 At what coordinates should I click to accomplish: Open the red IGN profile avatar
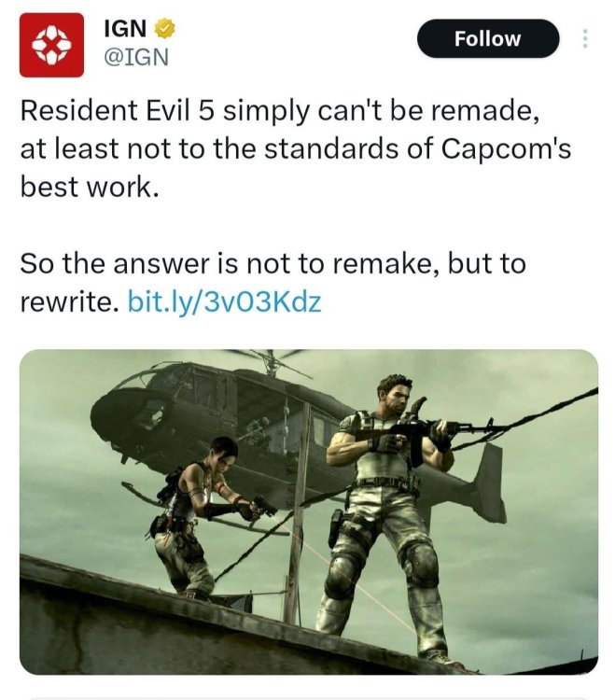(x=51, y=45)
